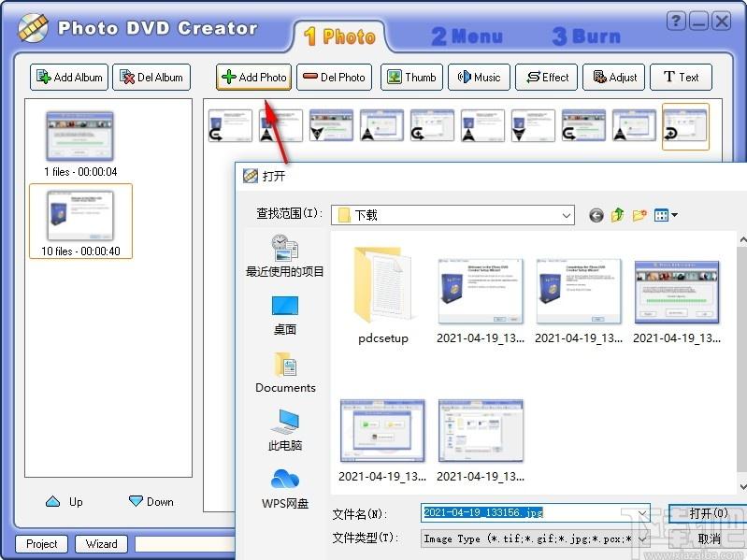
Task: Select the third photo thumbnail in strip
Action: coord(332,125)
